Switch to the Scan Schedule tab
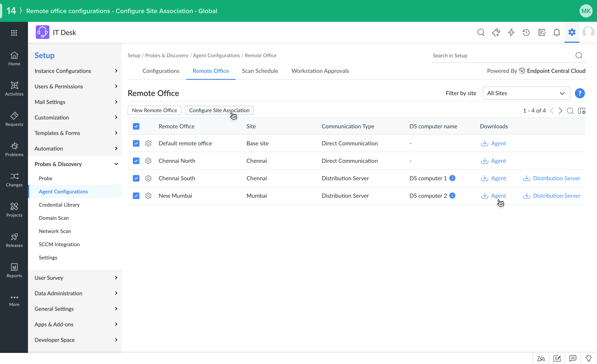597x364 pixels. coord(260,71)
